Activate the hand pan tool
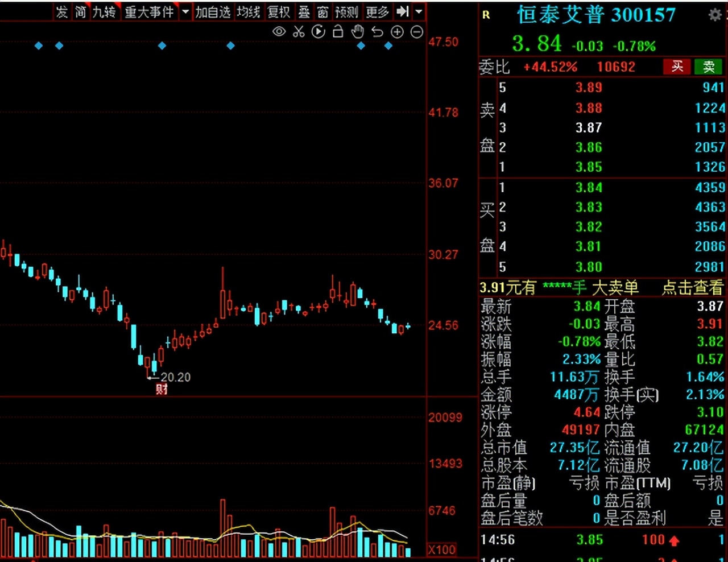This screenshot has width=728, height=562. [x=358, y=32]
